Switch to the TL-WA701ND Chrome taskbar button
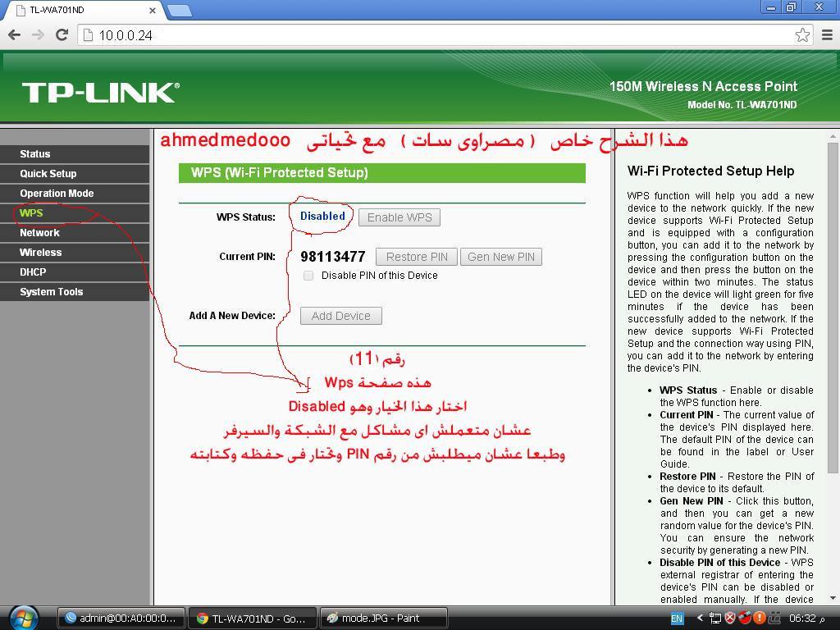840x630 pixels. pos(253,619)
